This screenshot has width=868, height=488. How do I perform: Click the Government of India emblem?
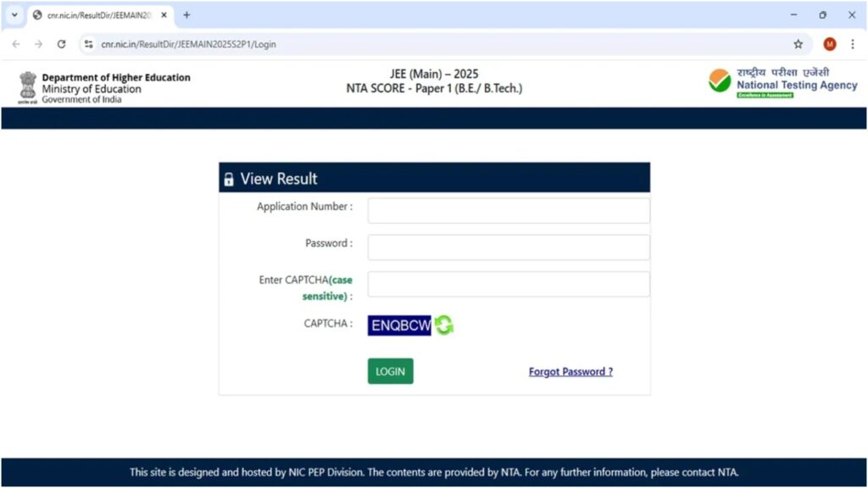[28, 86]
